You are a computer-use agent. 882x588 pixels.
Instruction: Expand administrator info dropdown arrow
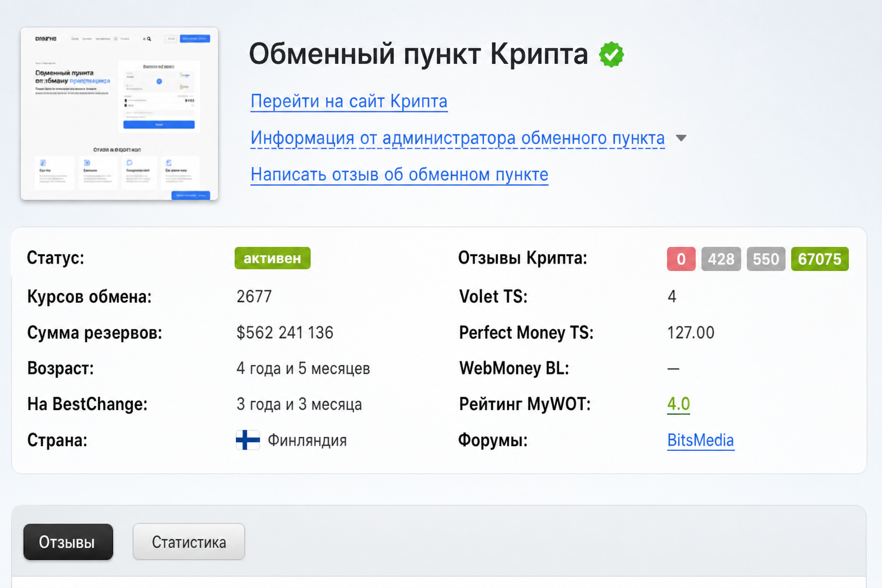tap(681, 138)
